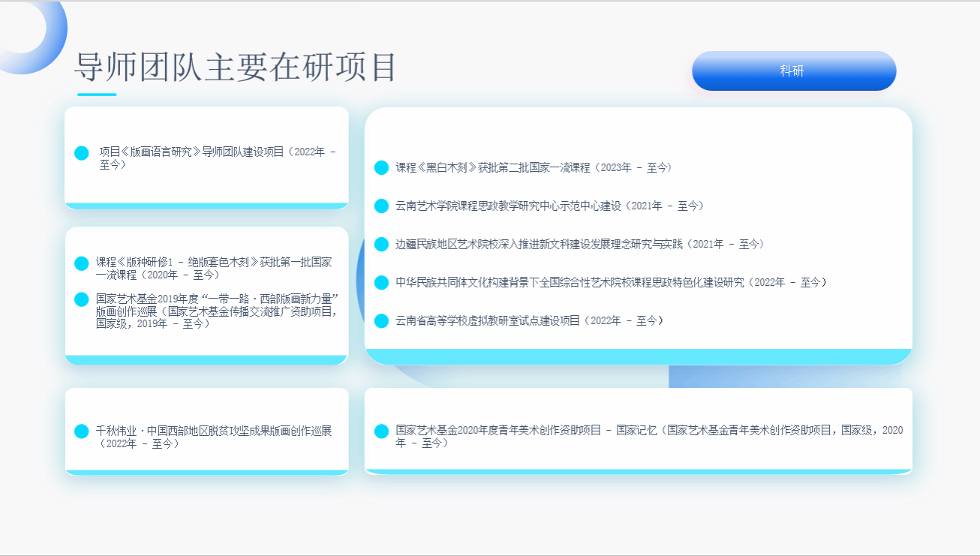Click the bullet dot beside 《版画语言研究》 project
The width and height of the screenshot is (980, 556).
pyautogui.click(x=82, y=153)
